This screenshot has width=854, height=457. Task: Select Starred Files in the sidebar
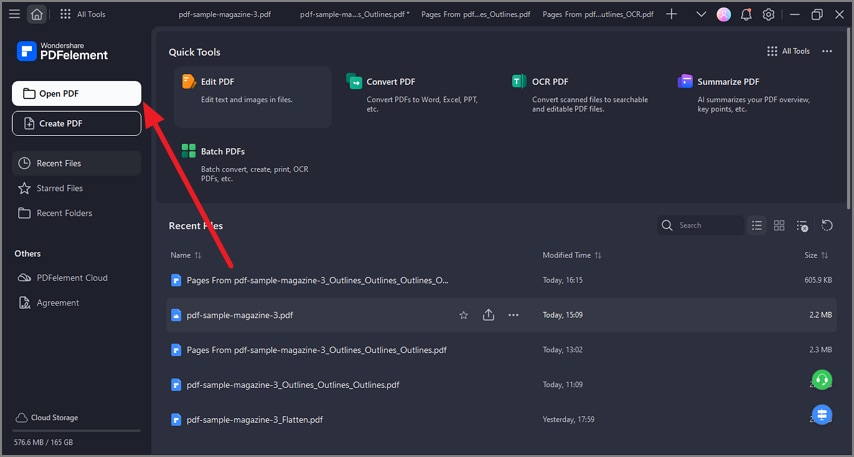tap(60, 188)
